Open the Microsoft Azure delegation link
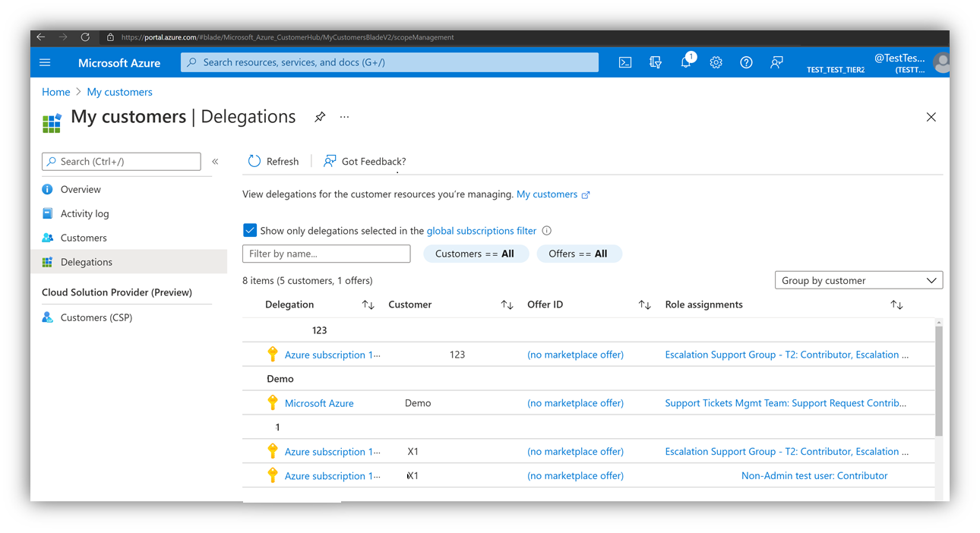Image resolution: width=980 pixels, height=533 pixels. [x=319, y=403]
